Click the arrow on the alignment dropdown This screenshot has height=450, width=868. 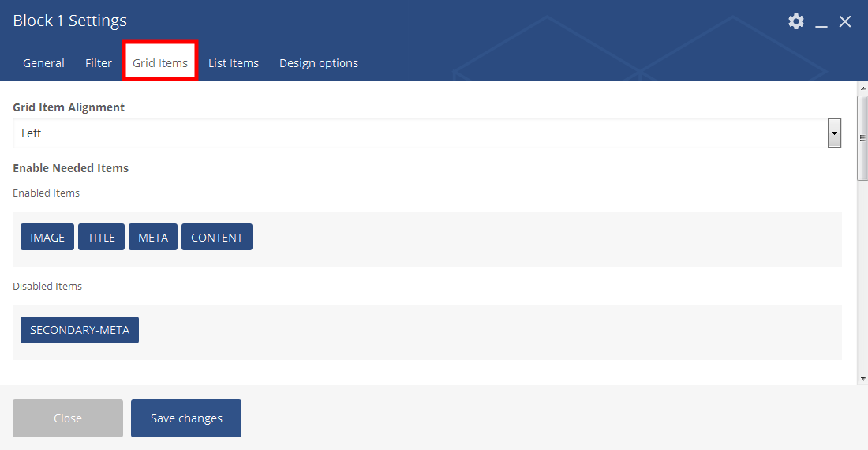coord(834,133)
